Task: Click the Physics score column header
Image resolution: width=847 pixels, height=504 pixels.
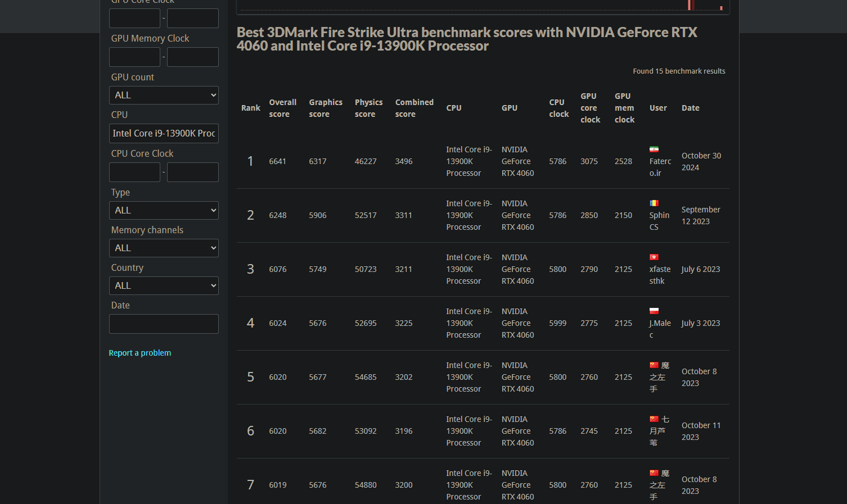Action: (x=368, y=108)
